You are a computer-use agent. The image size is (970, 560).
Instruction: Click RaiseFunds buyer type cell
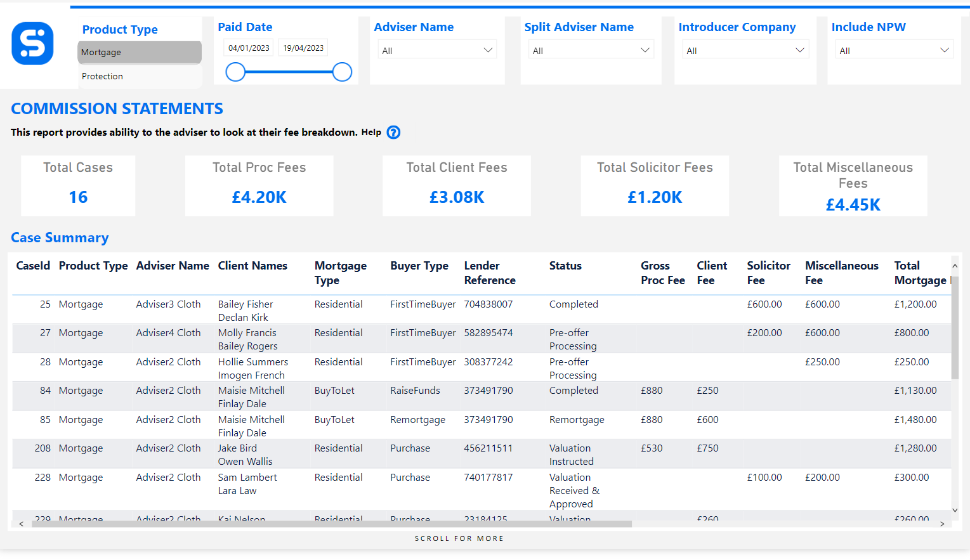(x=415, y=391)
